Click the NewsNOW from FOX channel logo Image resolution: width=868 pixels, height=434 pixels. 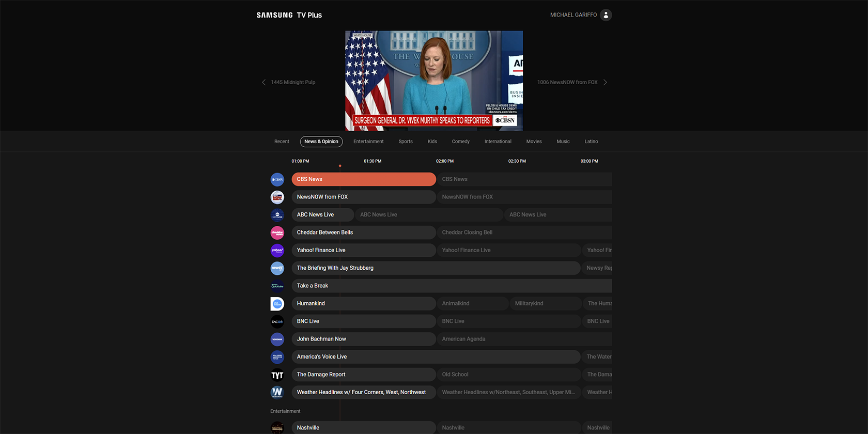coord(277,197)
